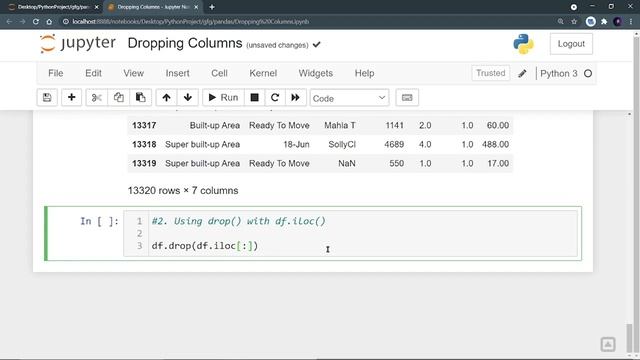Move selected cell down arrow

pos(188,98)
